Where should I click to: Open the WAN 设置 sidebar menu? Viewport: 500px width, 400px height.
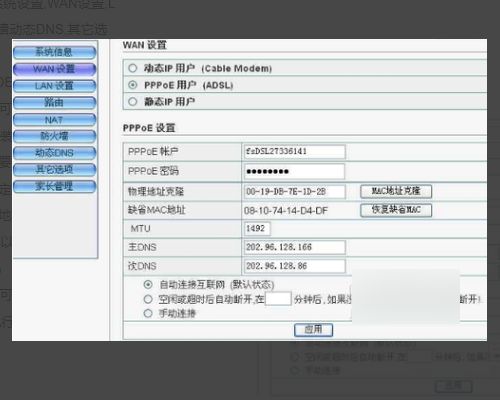54,69
